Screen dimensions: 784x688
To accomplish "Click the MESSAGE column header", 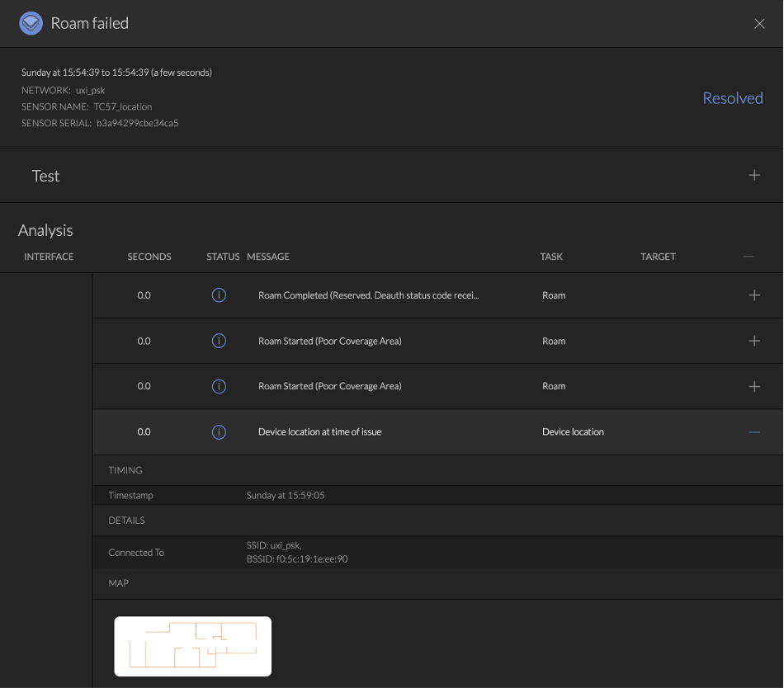I will click(268, 257).
